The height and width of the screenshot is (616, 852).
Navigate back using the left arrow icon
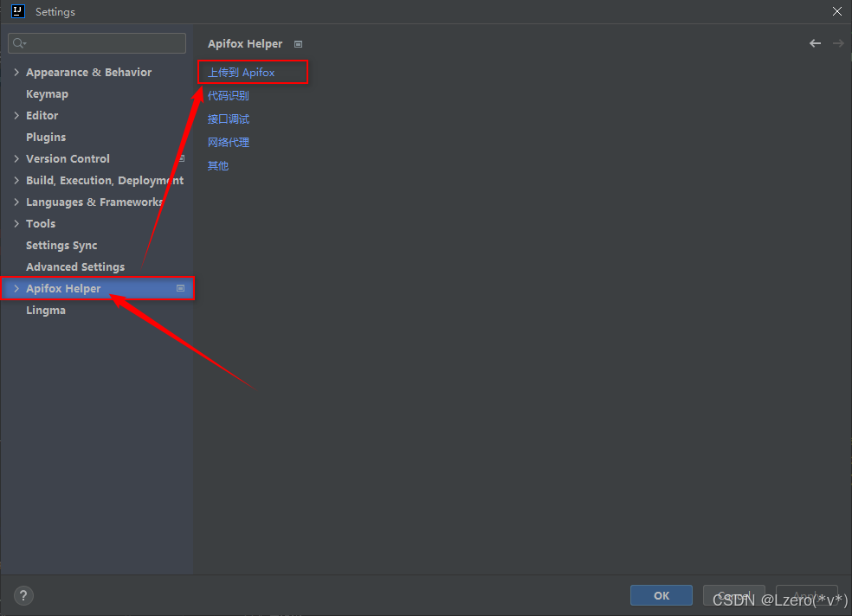coord(815,42)
